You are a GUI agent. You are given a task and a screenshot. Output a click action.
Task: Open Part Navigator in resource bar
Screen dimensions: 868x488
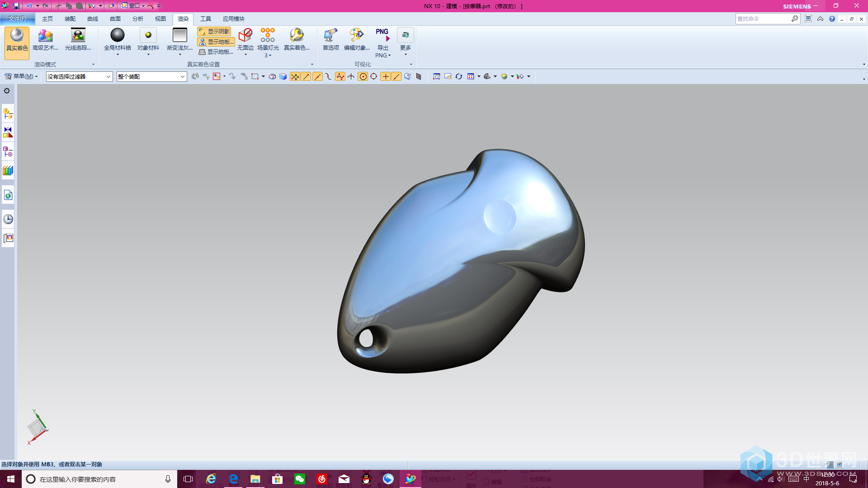8,151
